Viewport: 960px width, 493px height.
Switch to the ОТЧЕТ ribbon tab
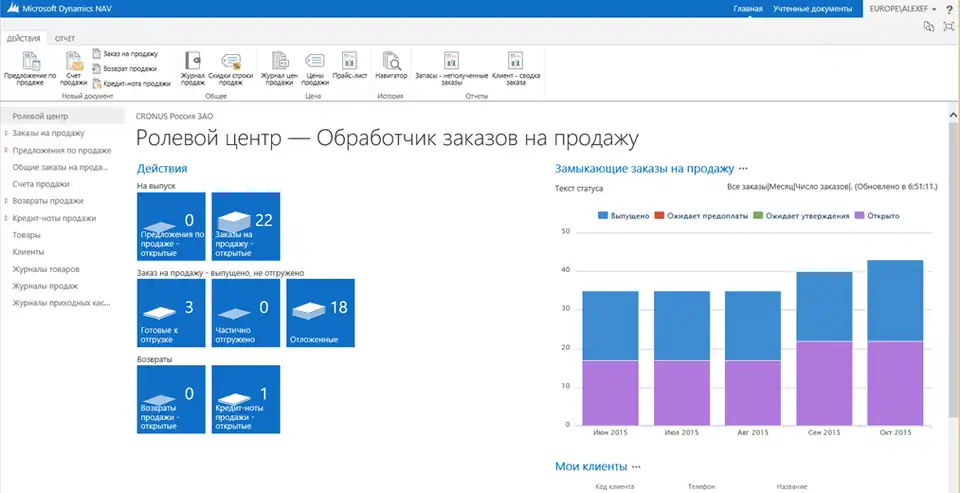point(65,38)
